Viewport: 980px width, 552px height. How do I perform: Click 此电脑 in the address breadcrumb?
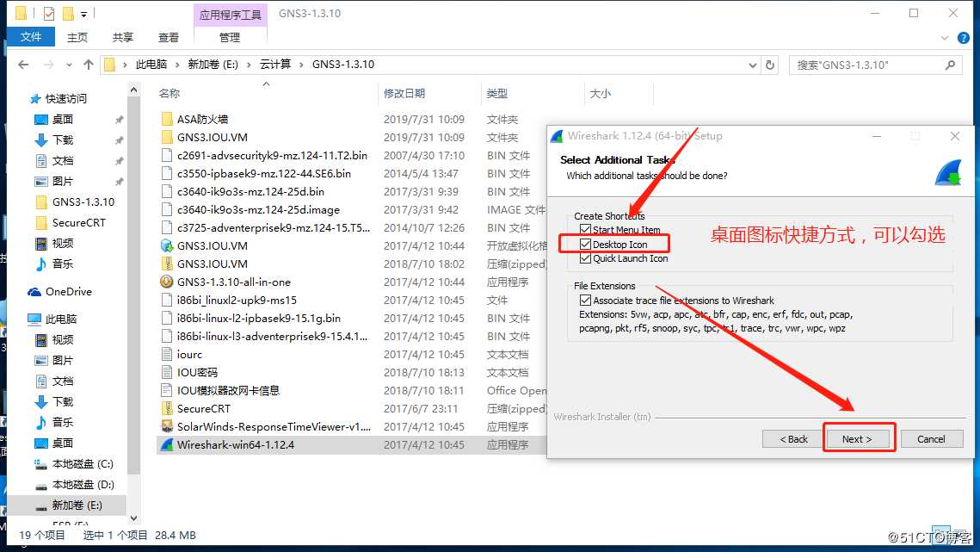(151, 65)
